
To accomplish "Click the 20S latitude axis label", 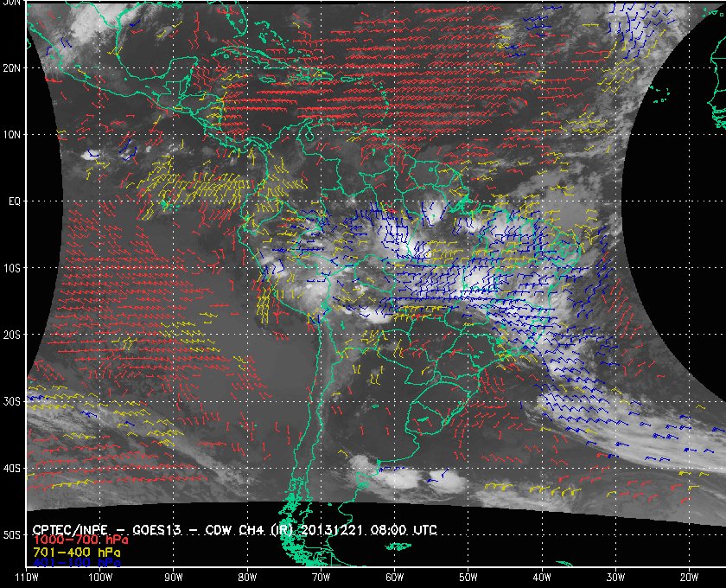I will 10,335.
